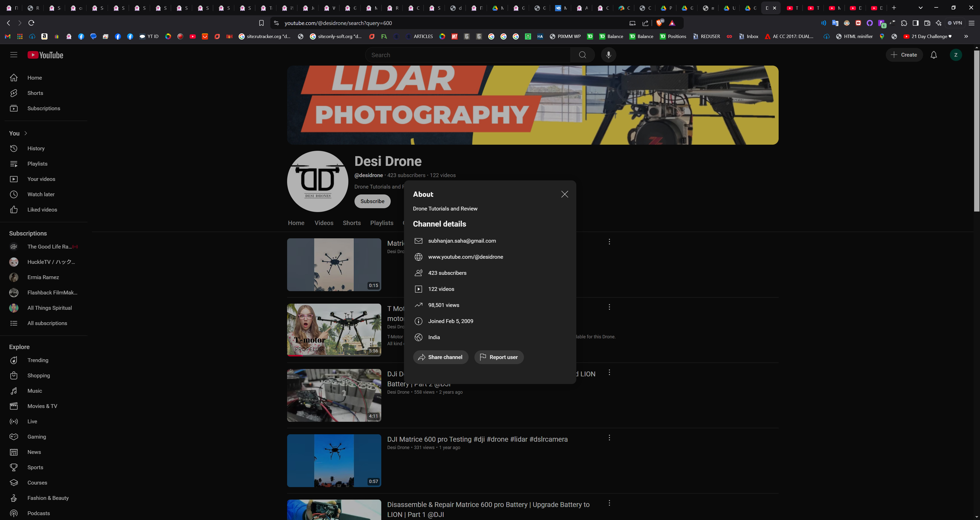Viewport: 980px width, 520px height.
Task: Open options for Disassemble & Repair video
Action: 609,503
